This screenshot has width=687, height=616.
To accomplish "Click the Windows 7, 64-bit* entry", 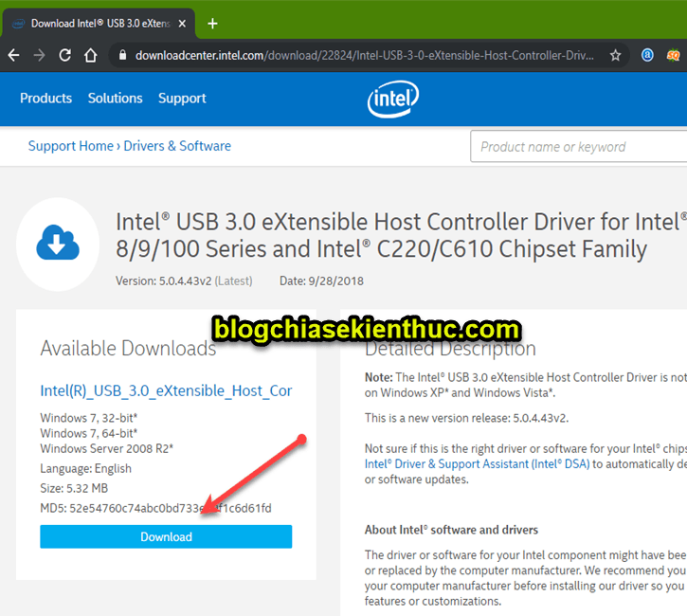I will tap(89, 433).
